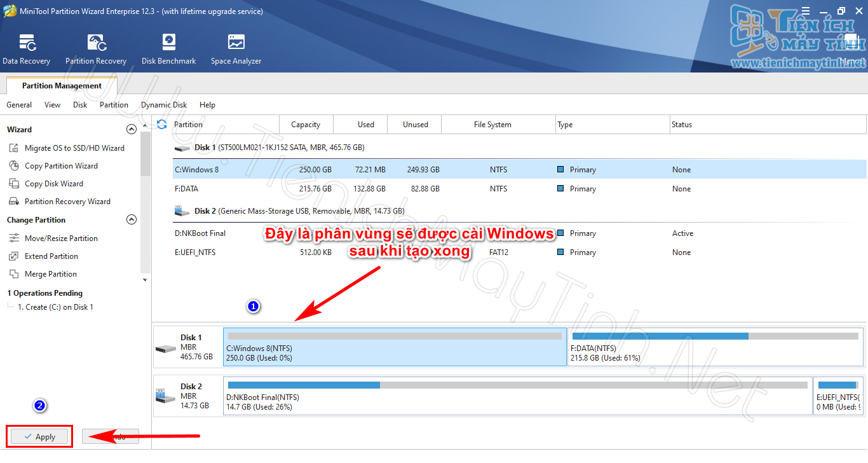This screenshot has width=868, height=463.
Task: Click the MiniTool app icon in the title bar
Action: pos(10,11)
